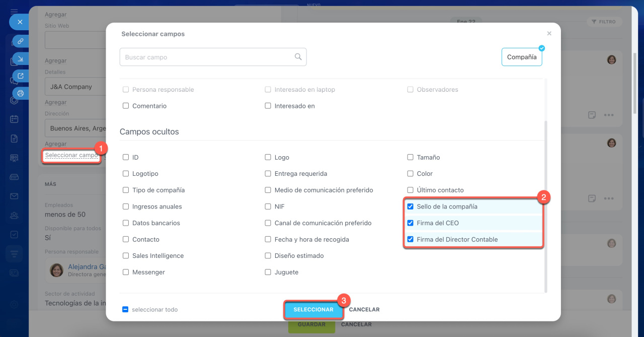Click the magnifier icon in search field
Image resolution: width=644 pixels, height=337 pixels.
tap(298, 57)
